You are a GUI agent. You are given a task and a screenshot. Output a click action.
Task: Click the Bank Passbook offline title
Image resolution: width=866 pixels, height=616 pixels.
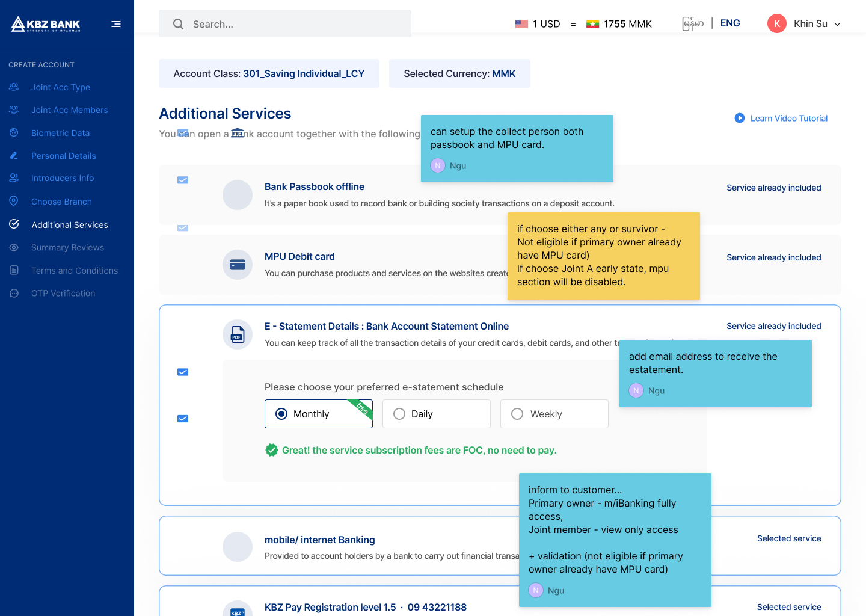(x=315, y=186)
